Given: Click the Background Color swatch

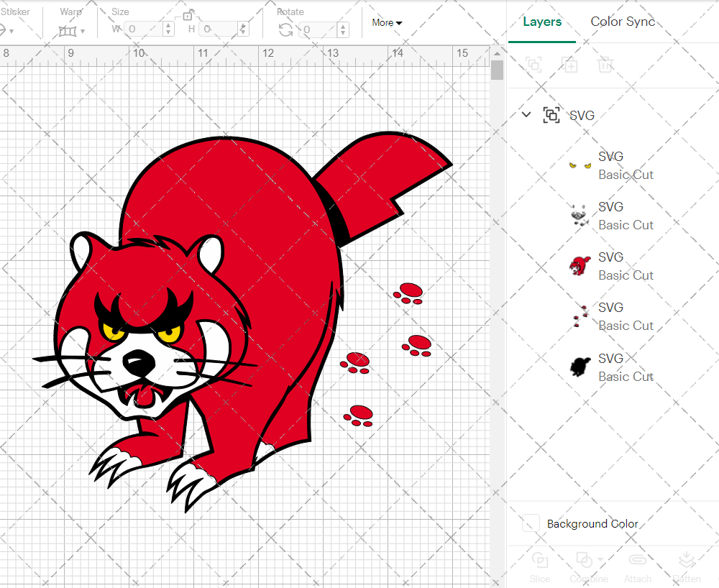Looking at the screenshot, I should point(531,523).
